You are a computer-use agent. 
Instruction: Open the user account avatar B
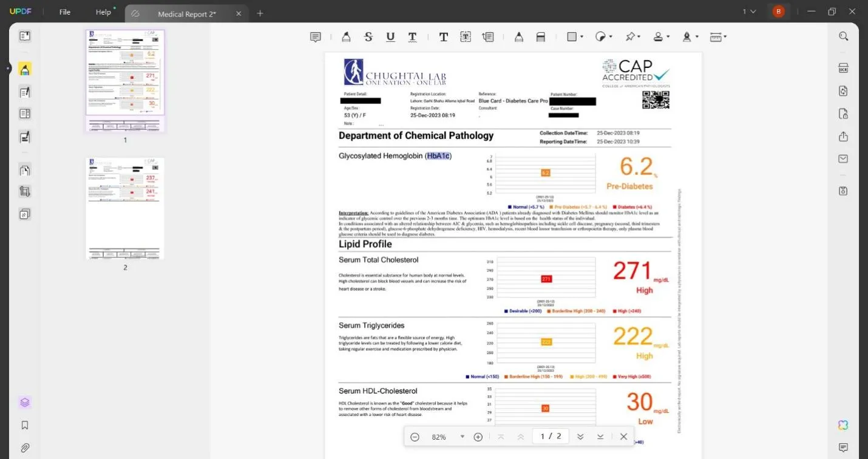(x=779, y=12)
